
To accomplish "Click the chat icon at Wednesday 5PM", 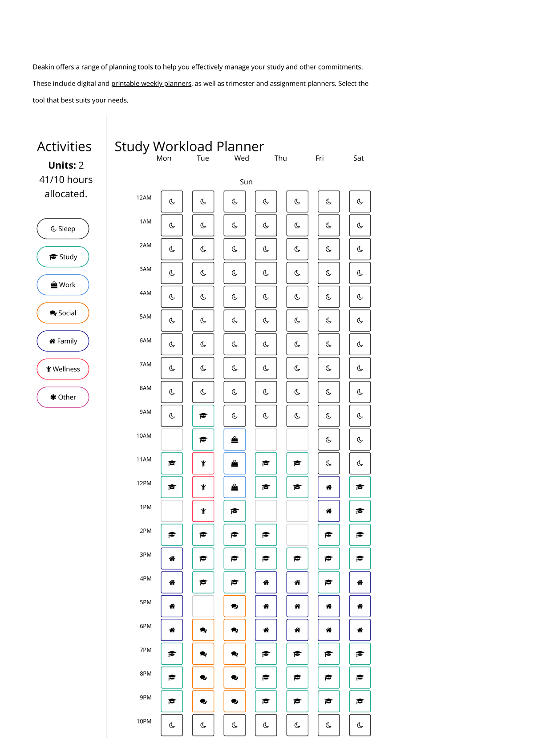I will tap(235, 606).
